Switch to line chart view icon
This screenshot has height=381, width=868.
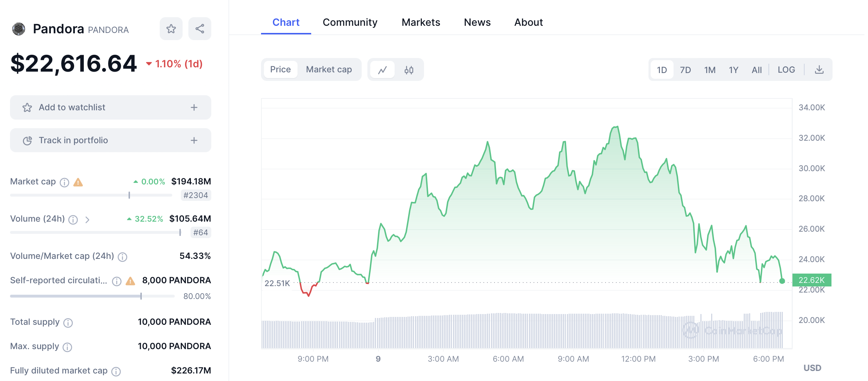point(382,70)
